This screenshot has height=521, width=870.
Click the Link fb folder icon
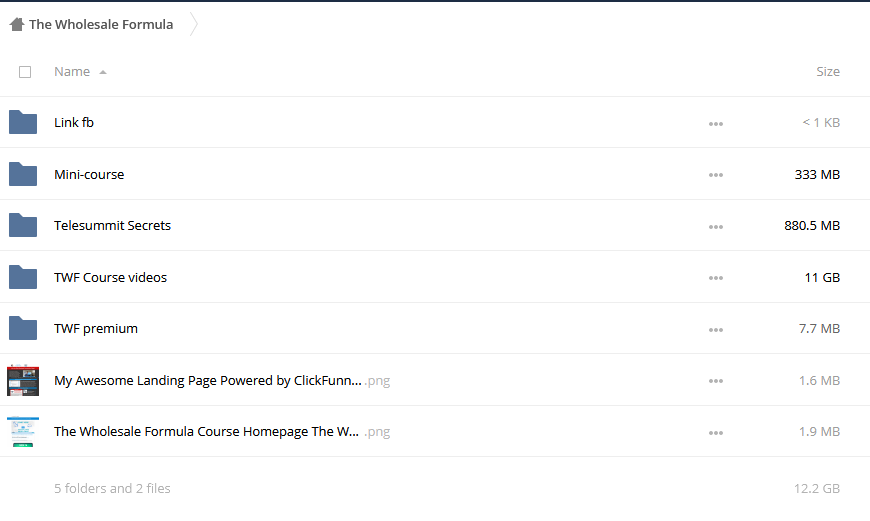[x=23, y=122]
